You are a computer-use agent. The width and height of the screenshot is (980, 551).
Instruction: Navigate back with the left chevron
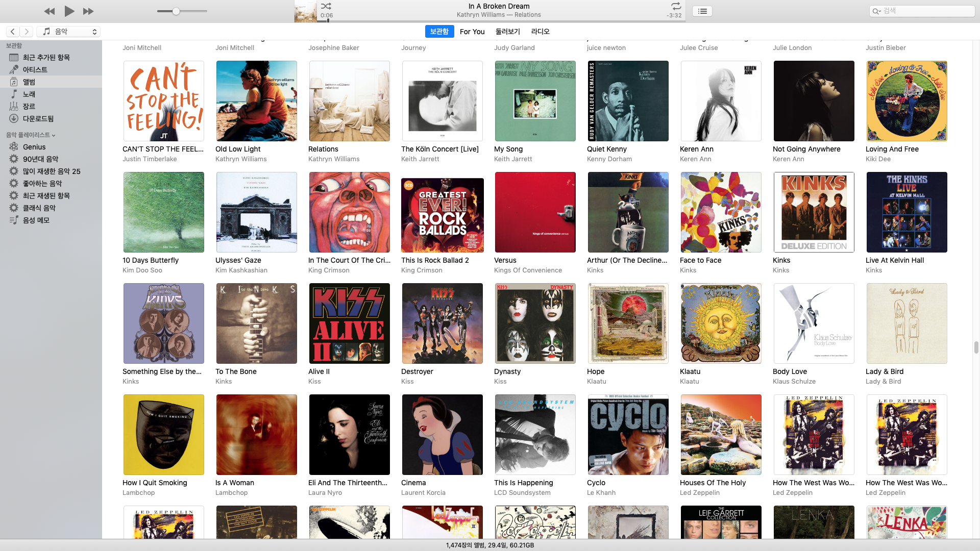point(13,32)
